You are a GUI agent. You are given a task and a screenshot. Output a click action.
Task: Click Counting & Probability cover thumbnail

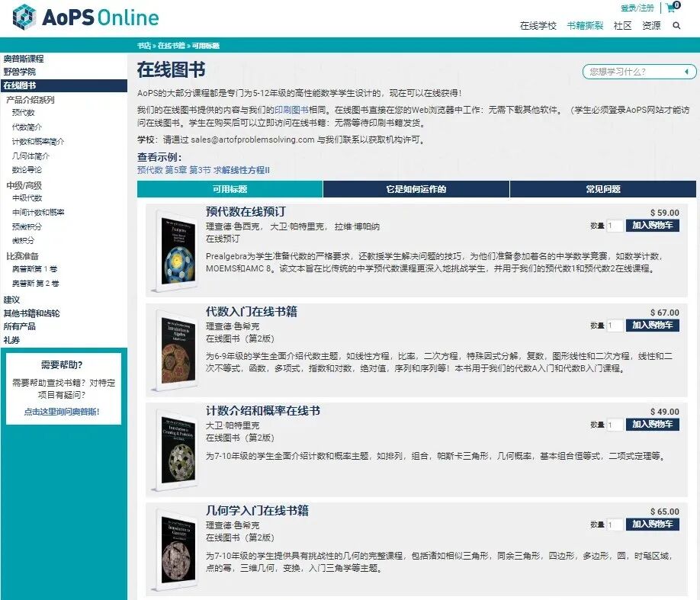pos(175,450)
